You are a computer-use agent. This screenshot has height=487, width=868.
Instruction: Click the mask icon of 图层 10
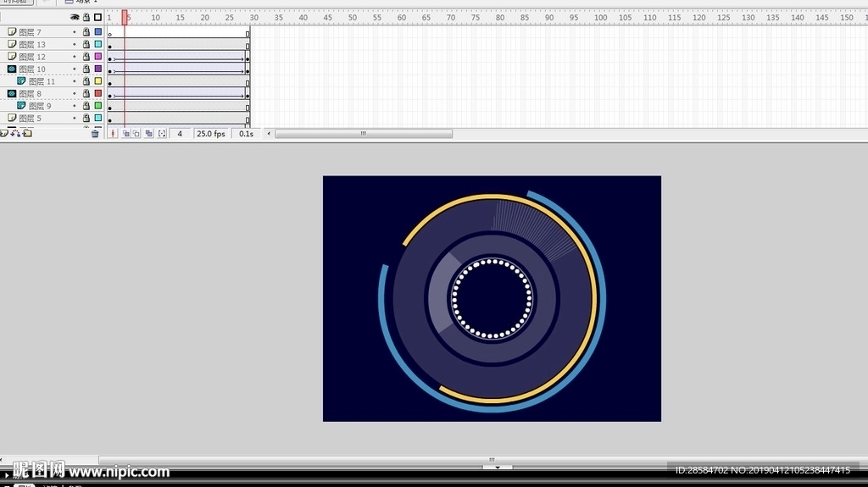[12, 69]
